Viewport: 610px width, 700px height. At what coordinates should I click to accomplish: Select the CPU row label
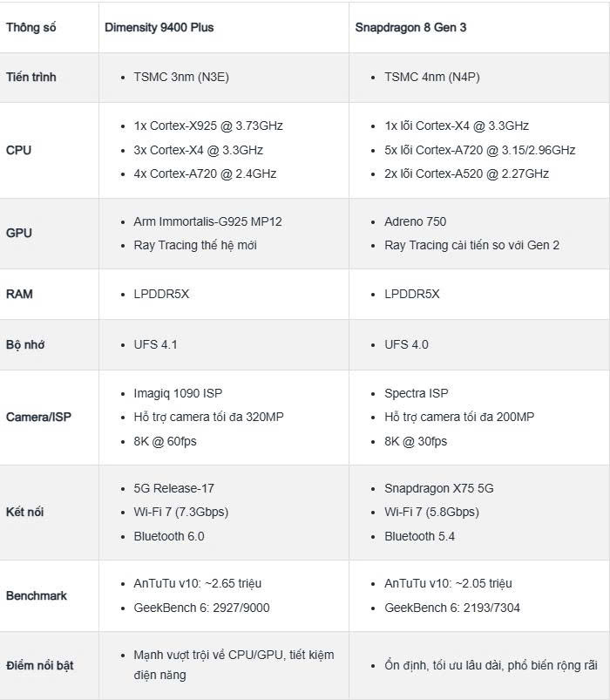point(18,150)
